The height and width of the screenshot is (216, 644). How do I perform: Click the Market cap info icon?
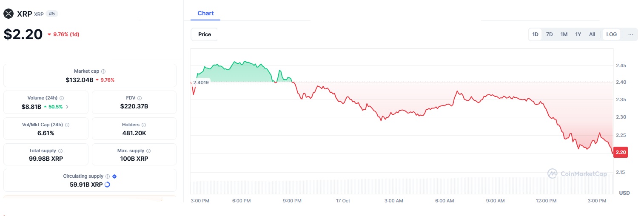click(x=103, y=71)
